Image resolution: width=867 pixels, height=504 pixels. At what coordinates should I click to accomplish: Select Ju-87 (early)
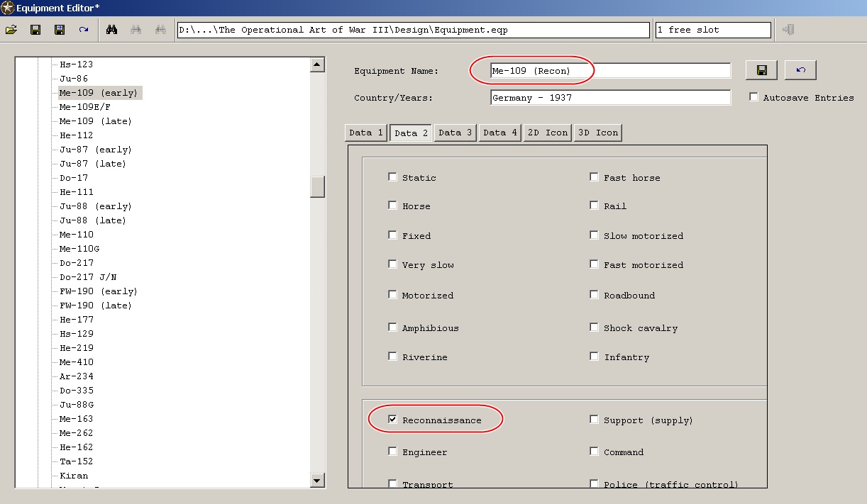click(96, 150)
